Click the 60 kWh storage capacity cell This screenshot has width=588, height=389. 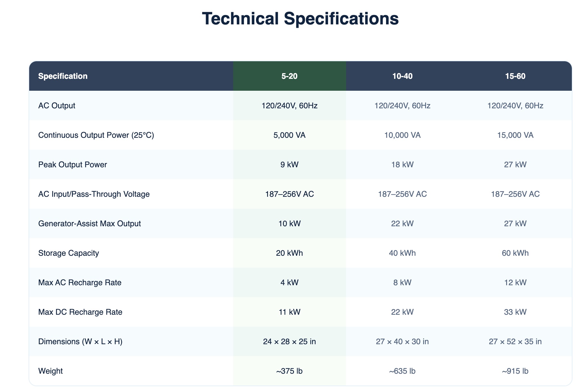click(x=515, y=253)
